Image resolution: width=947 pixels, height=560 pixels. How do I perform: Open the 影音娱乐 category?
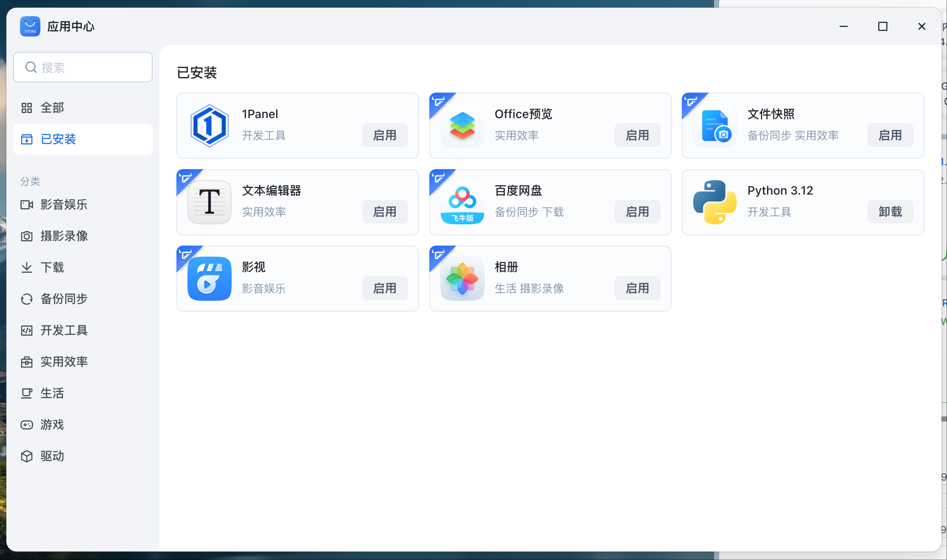pos(64,205)
